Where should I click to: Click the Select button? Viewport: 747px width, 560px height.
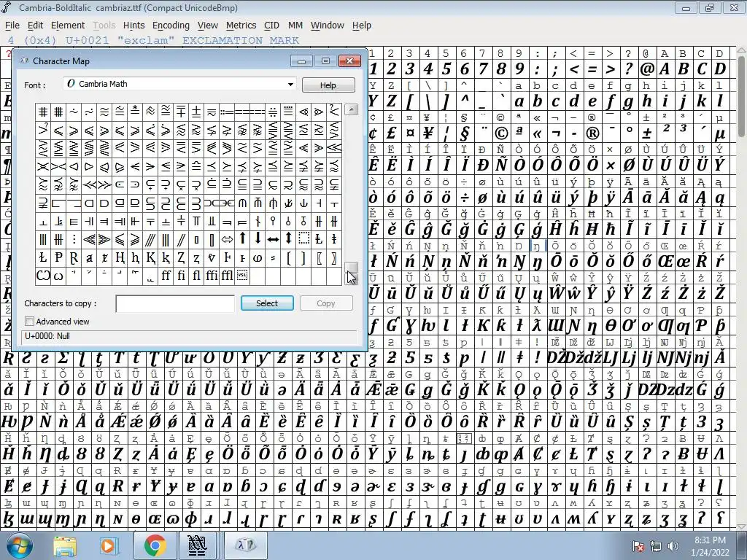(267, 303)
